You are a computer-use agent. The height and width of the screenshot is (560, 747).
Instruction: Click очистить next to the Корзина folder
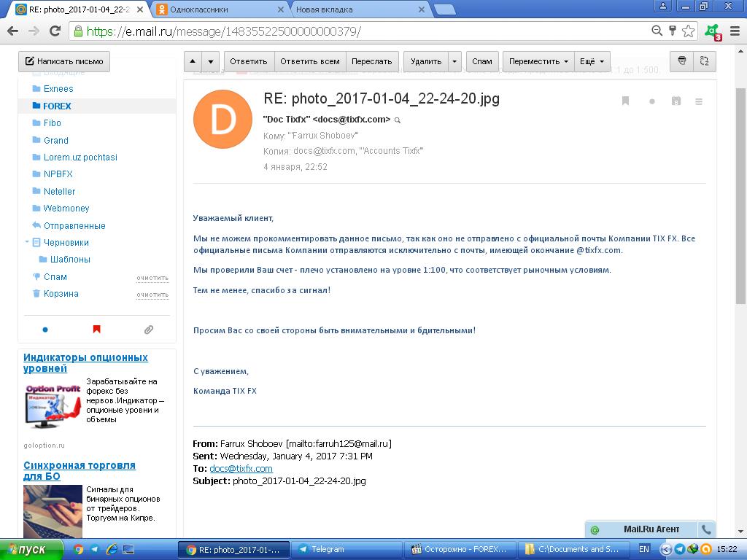pyautogui.click(x=152, y=295)
